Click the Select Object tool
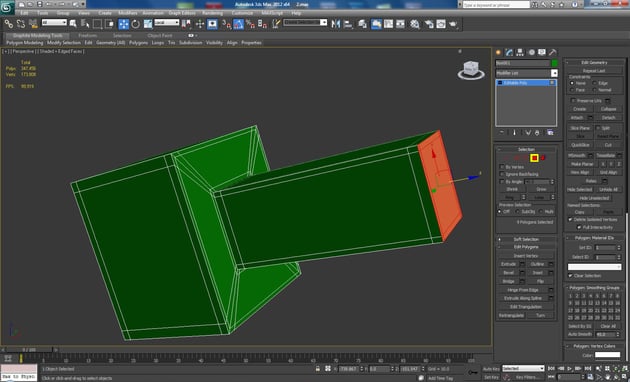This screenshot has width=630, height=382. (x=73, y=24)
